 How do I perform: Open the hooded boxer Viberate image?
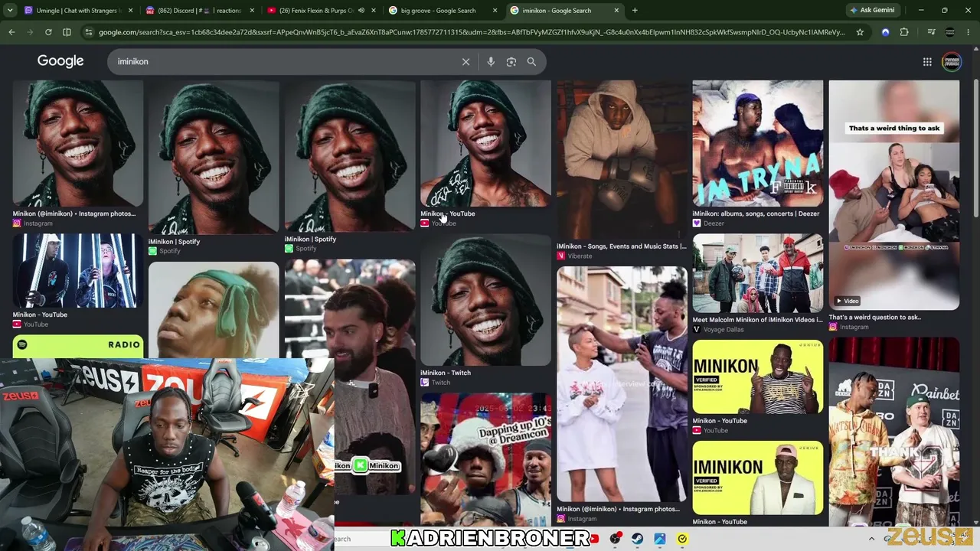[622, 159]
